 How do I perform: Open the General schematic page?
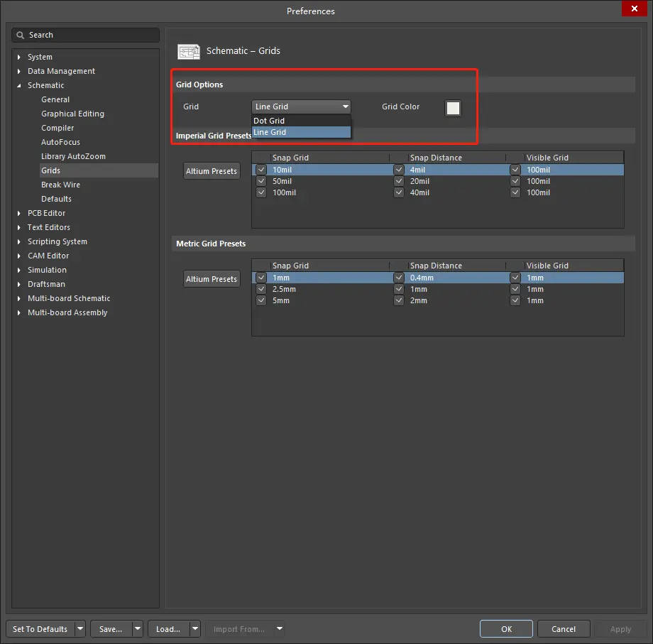(x=55, y=99)
